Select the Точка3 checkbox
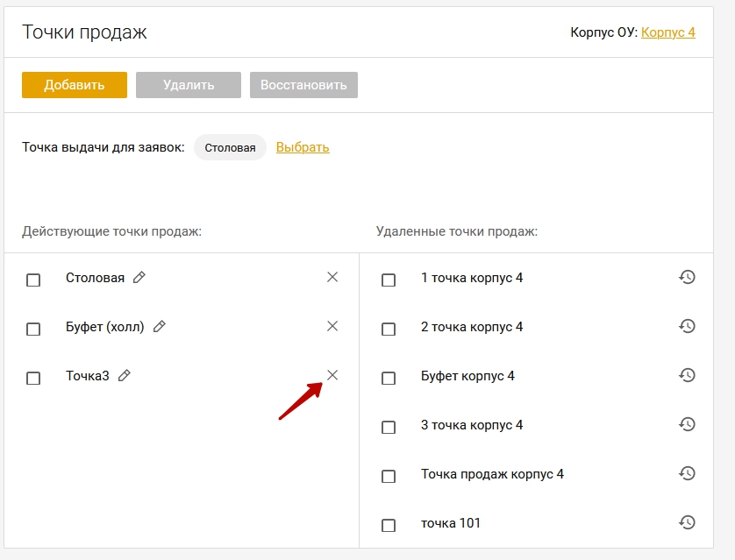 (x=33, y=378)
